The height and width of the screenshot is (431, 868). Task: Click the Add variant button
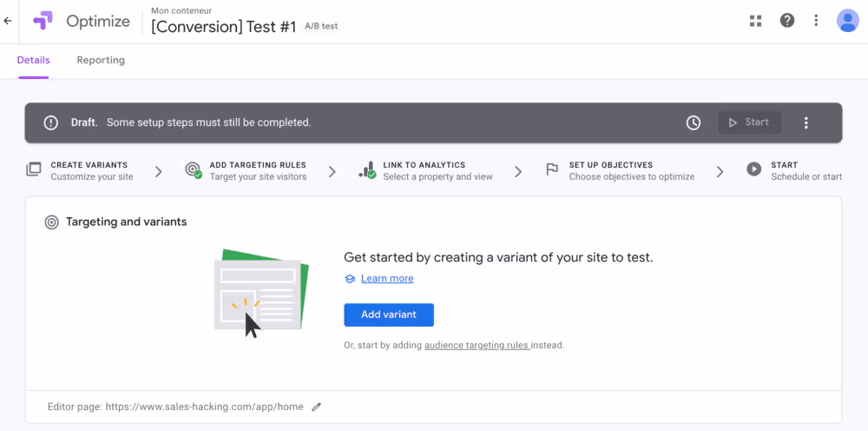[x=389, y=315]
